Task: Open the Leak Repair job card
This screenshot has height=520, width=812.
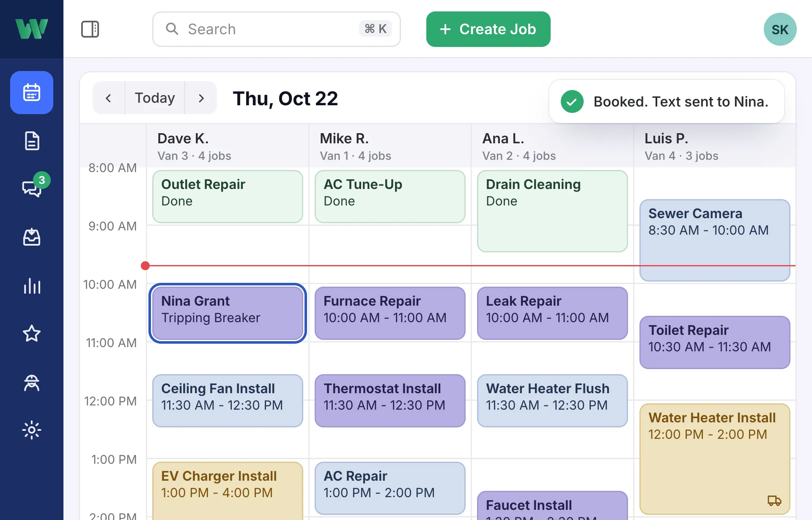Action: 552,313
